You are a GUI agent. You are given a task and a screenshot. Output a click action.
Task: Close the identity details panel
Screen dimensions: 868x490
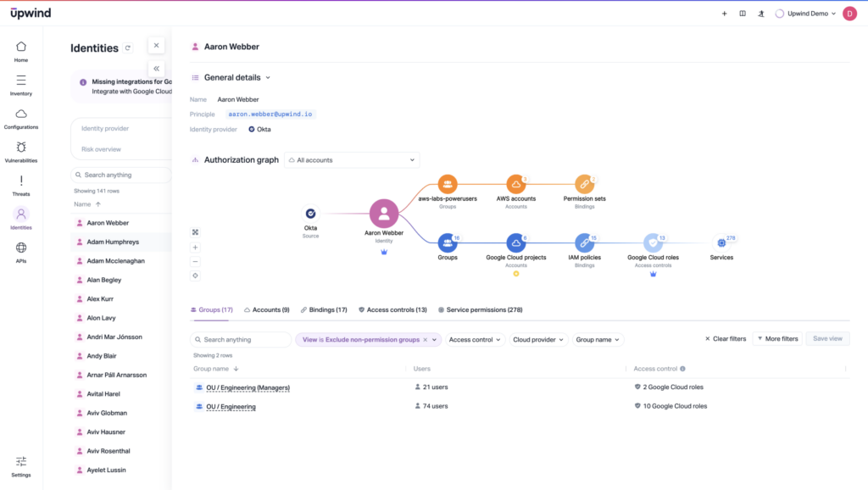click(157, 46)
